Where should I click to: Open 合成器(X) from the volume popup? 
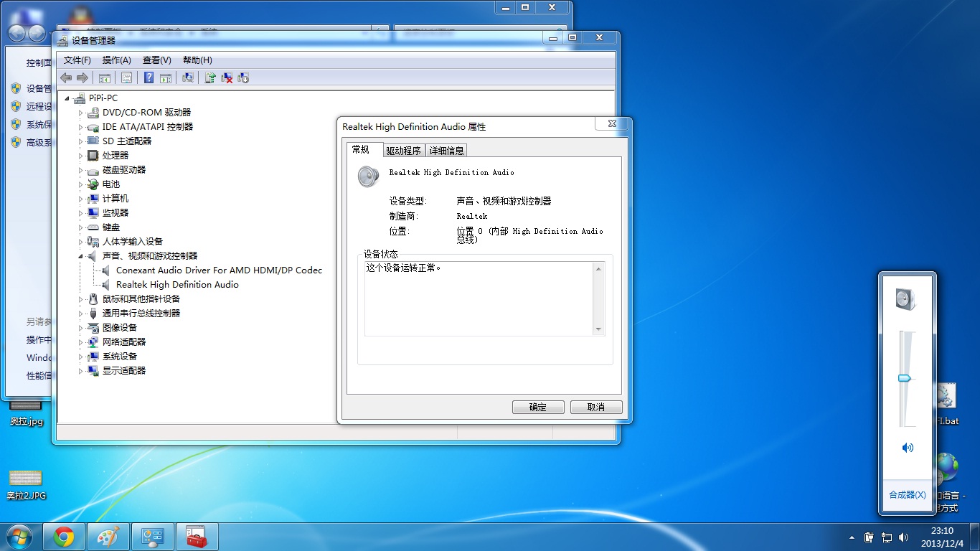pyautogui.click(x=906, y=494)
